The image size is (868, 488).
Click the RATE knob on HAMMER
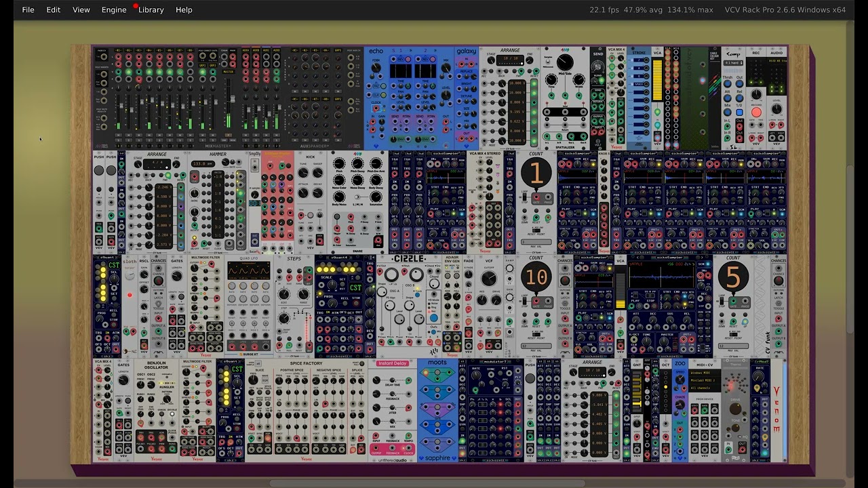click(x=225, y=161)
